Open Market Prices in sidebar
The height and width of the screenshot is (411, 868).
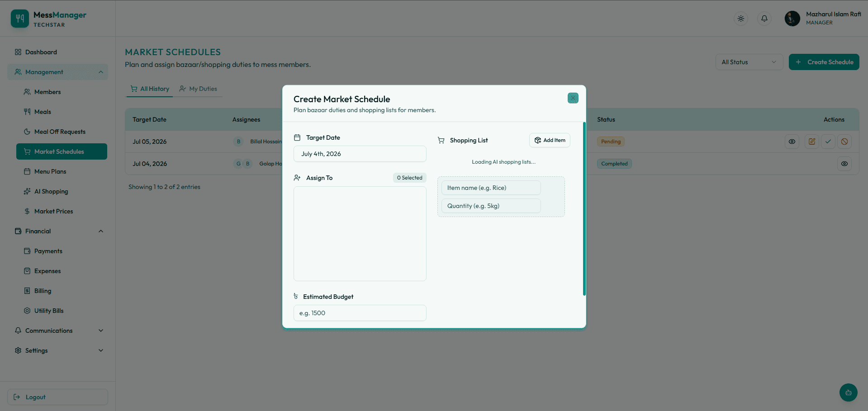click(62, 211)
